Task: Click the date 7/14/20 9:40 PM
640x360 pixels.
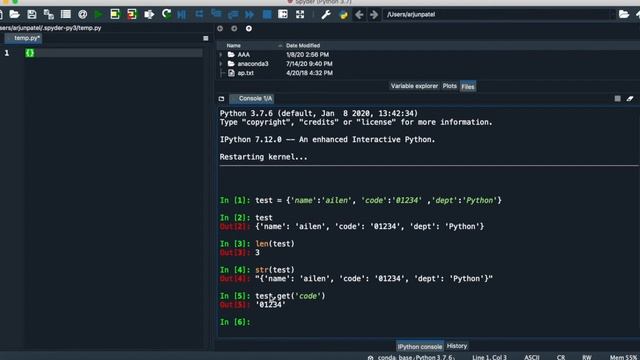Action: click(x=309, y=64)
